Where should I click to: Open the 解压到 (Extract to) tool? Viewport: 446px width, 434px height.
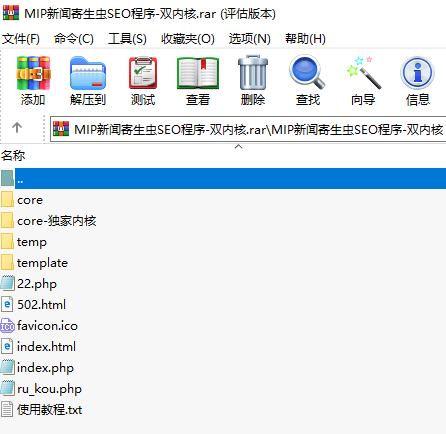point(88,81)
